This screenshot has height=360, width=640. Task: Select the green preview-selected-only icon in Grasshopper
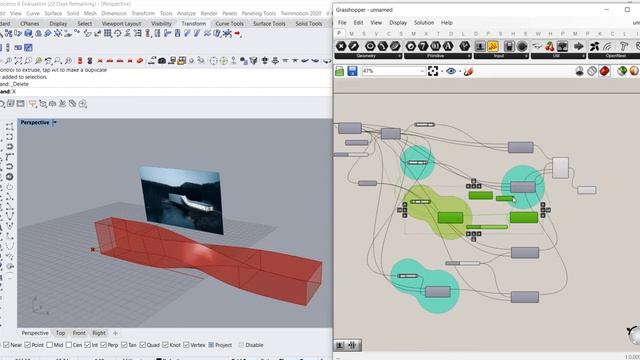(622, 71)
